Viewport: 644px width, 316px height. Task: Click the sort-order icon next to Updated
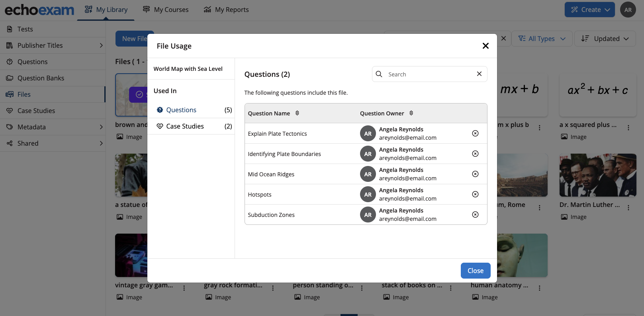tap(585, 39)
